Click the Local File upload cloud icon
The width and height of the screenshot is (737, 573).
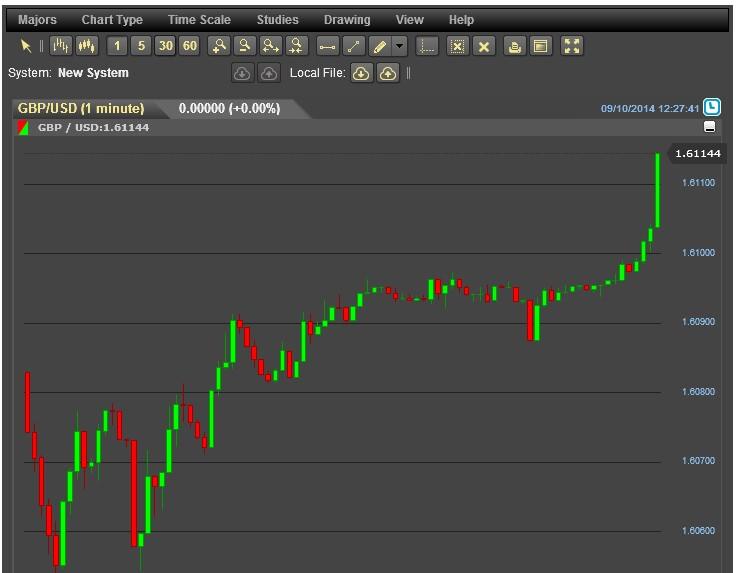(x=388, y=73)
